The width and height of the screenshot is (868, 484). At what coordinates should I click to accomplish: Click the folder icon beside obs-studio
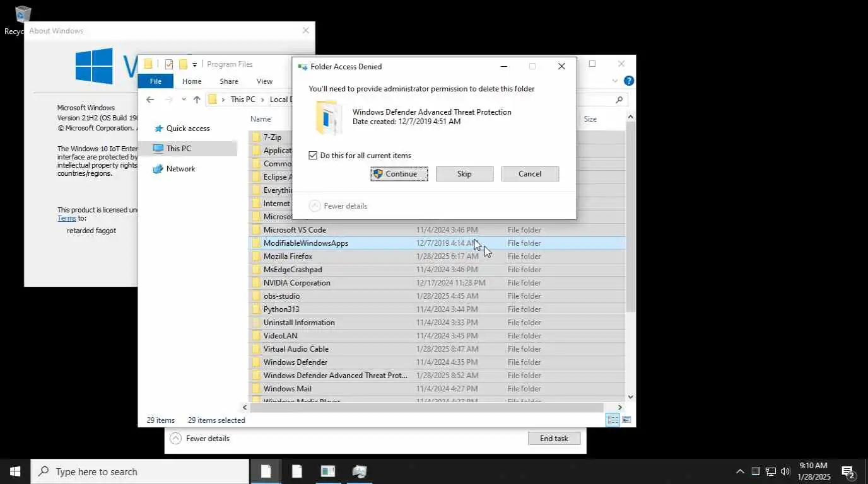coord(256,296)
